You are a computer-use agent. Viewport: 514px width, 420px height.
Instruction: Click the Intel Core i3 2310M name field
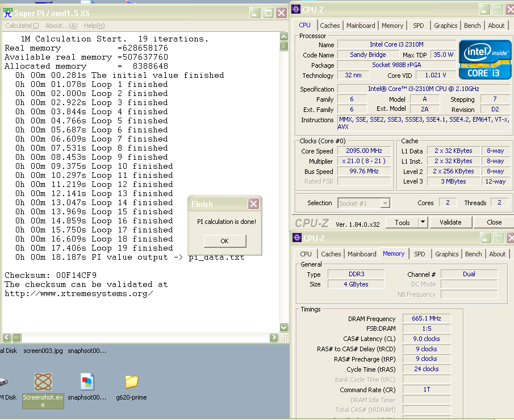coord(396,44)
